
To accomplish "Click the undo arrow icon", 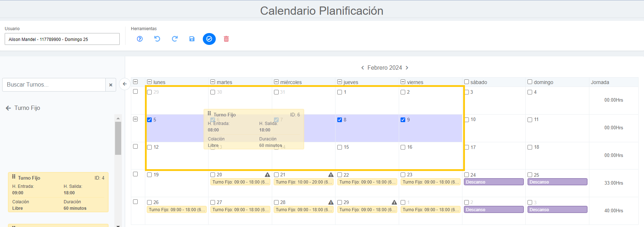I will [157, 39].
